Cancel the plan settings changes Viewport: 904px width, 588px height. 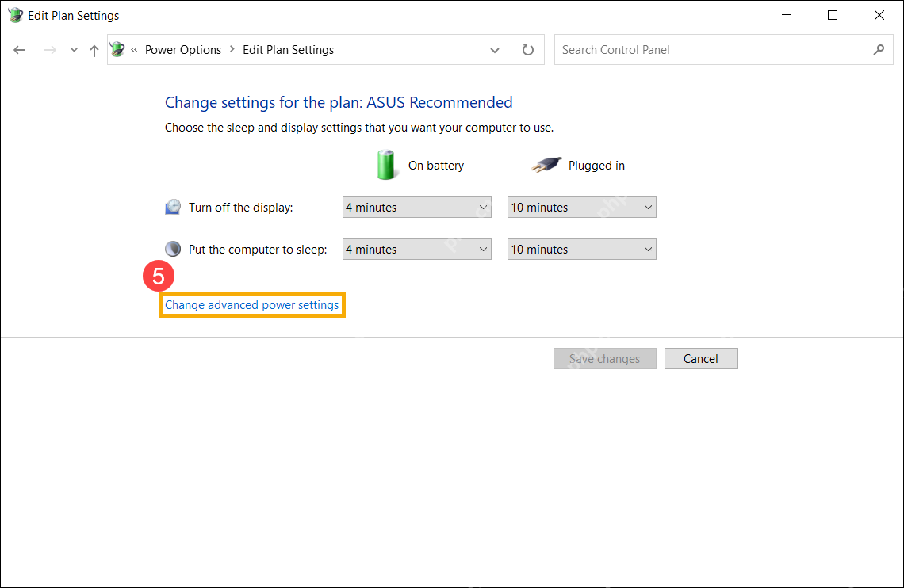(x=701, y=359)
